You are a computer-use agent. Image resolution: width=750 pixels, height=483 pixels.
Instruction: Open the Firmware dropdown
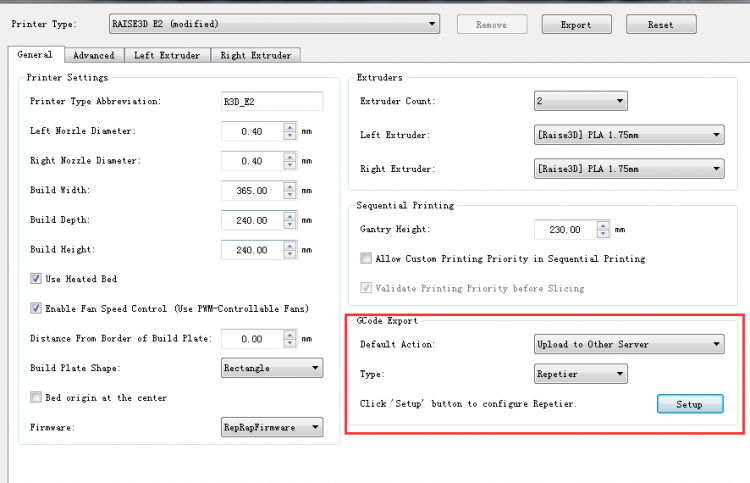pyautogui.click(x=272, y=427)
